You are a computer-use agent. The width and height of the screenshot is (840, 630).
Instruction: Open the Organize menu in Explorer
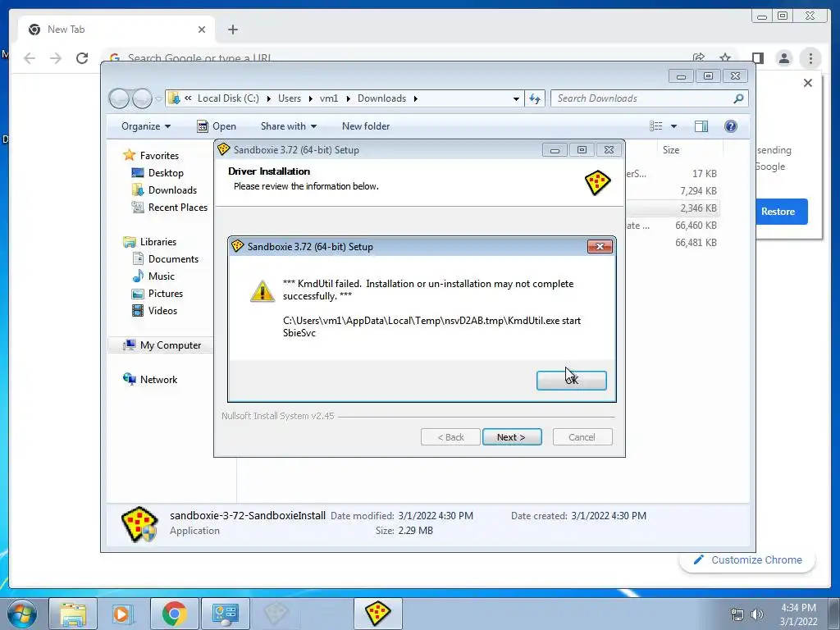coord(146,126)
